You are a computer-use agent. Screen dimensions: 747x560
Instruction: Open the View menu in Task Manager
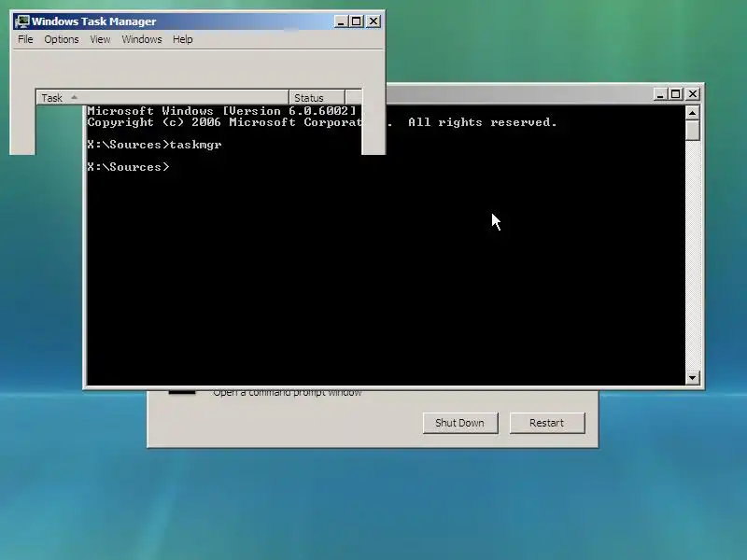100,39
